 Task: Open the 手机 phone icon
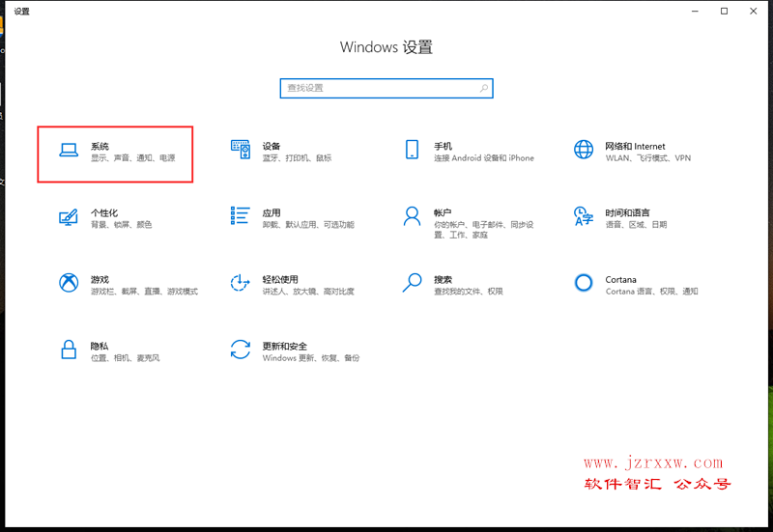pyautogui.click(x=412, y=150)
